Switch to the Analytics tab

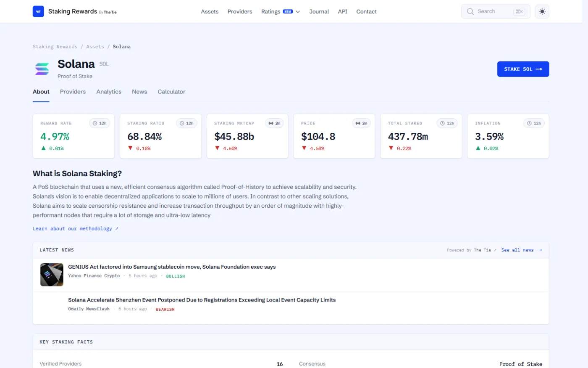[109, 92]
